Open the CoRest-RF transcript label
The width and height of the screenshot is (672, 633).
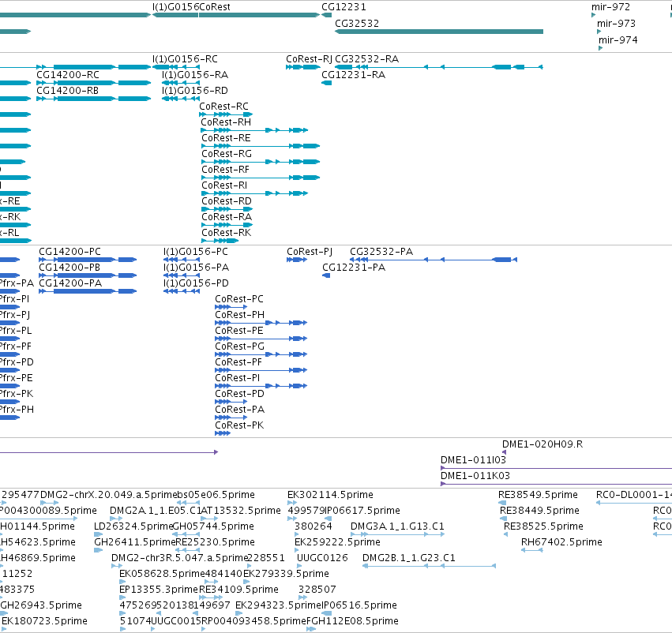point(225,170)
